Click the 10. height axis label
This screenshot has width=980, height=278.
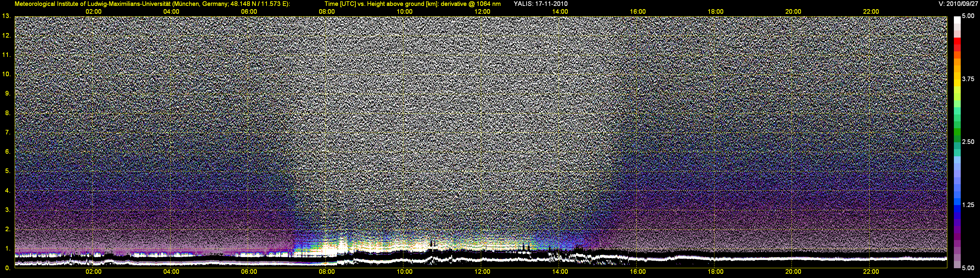[7, 74]
